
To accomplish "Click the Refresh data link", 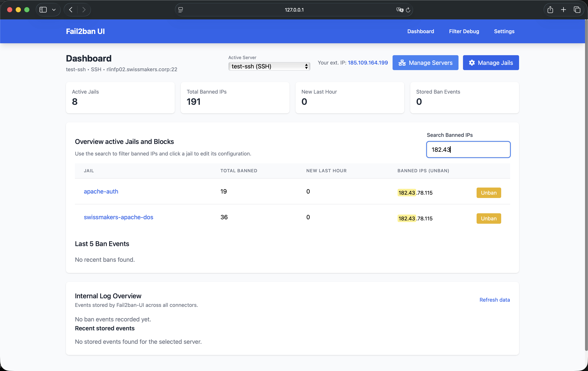I will pos(494,300).
